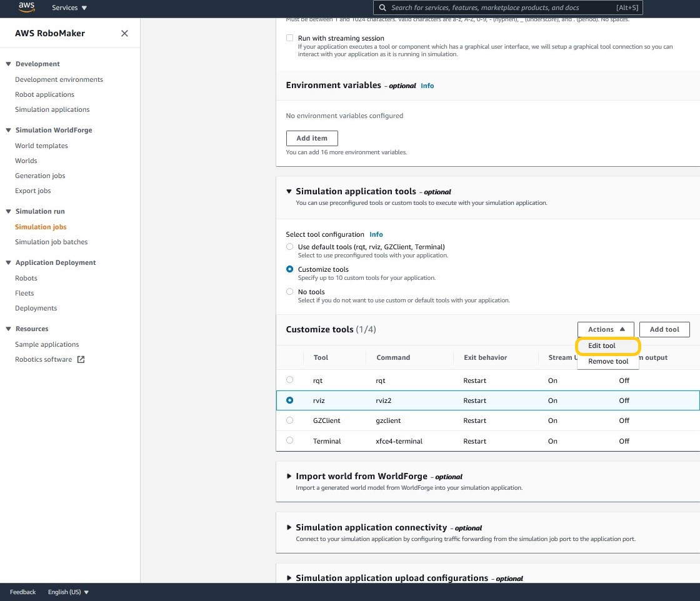
Task: Collapse the Simulation run sidebar section
Action: click(x=8, y=211)
